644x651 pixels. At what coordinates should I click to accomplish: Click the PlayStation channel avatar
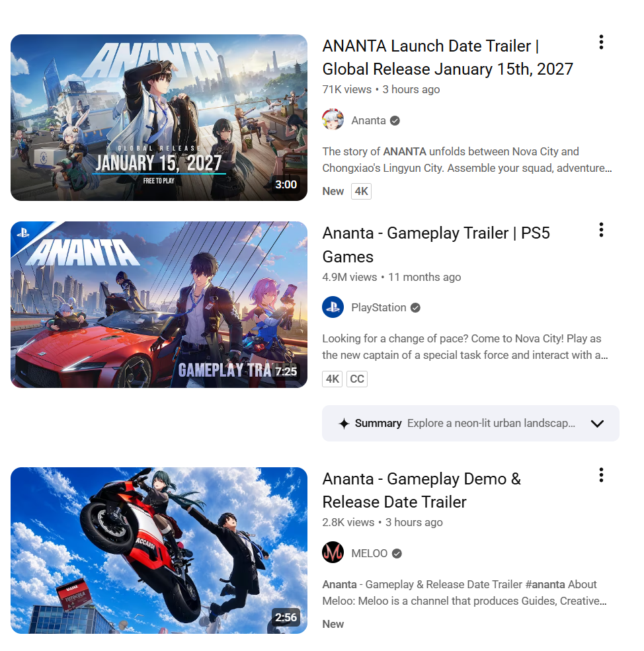(x=333, y=307)
